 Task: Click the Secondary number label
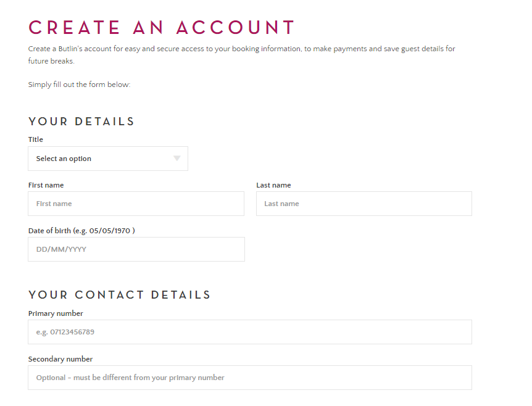pyautogui.click(x=60, y=358)
